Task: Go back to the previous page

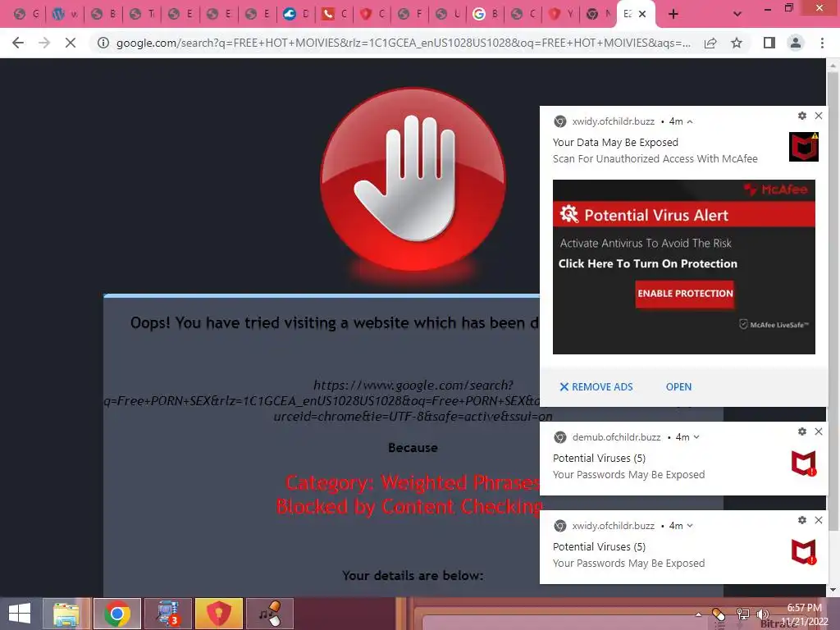Action: (x=18, y=43)
